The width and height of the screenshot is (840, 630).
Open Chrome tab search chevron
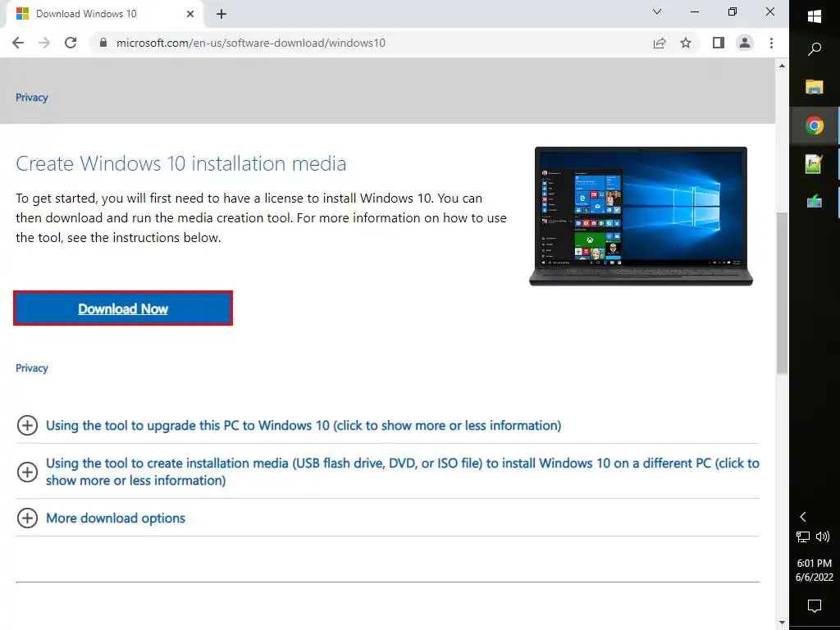click(657, 11)
